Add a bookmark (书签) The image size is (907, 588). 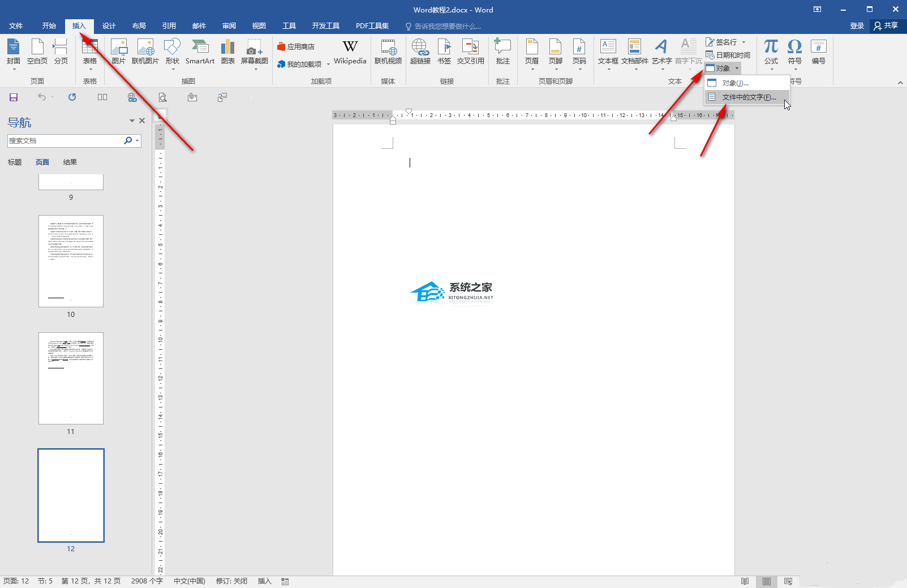point(444,51)
